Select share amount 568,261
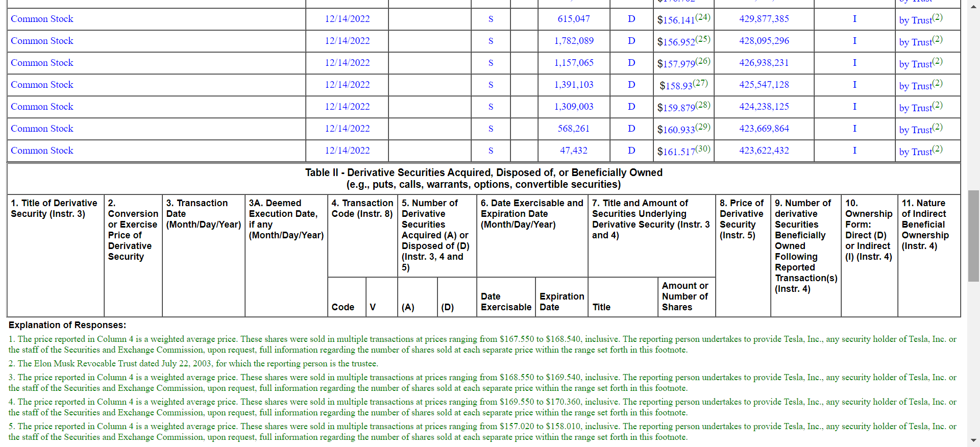980x447 pixels. pos(574,129)
